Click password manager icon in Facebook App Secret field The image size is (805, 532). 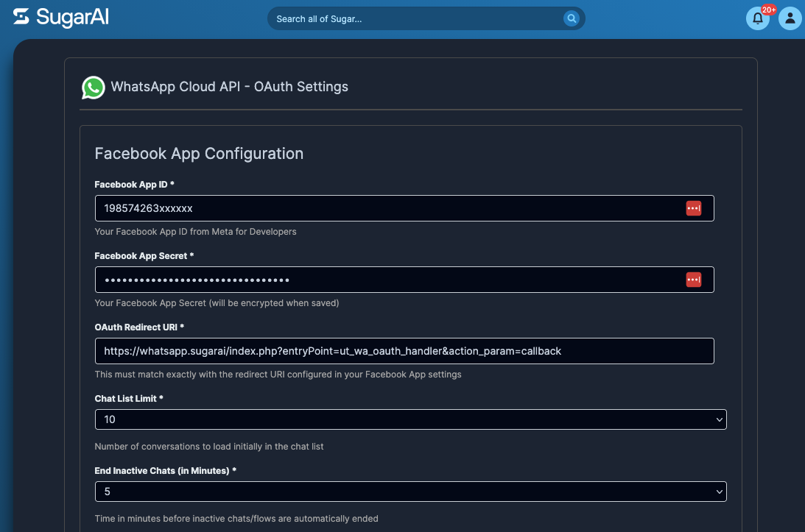coord(694,280)
